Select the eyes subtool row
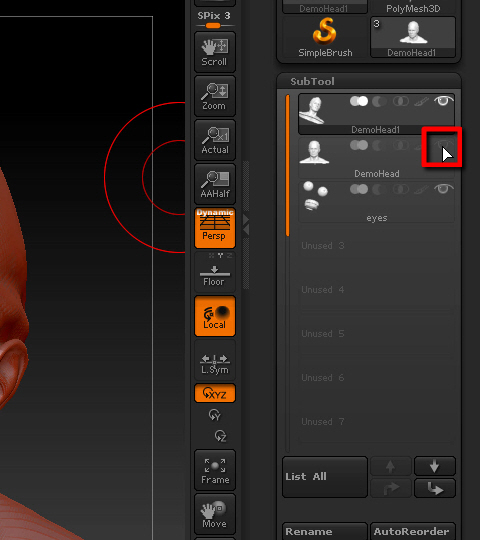 click(x=376, y=202)
